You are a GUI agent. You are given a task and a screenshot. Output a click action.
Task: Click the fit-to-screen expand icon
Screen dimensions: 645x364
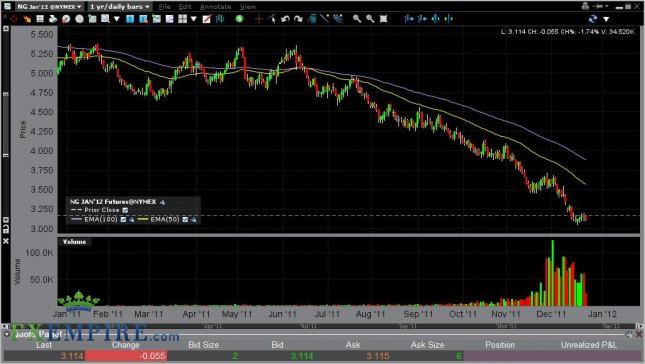[x=383, y=19]
